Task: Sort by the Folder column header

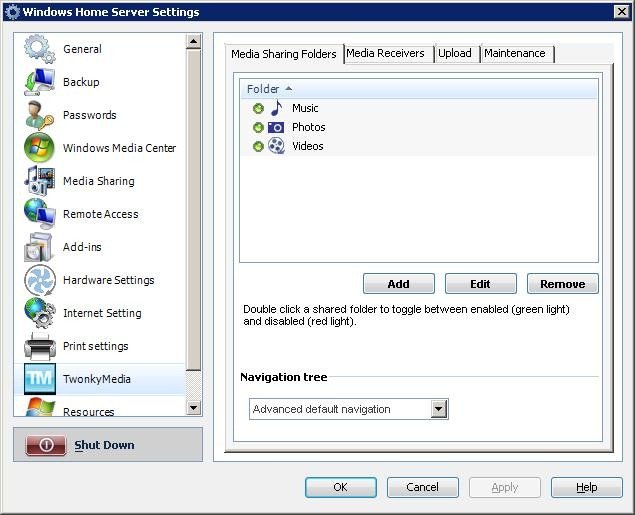Action: [x=419, y=89]
